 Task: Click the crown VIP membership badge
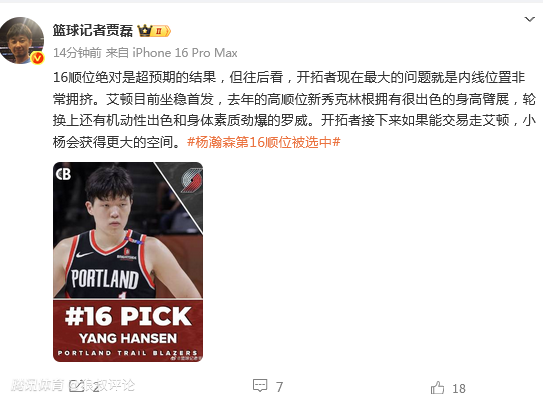[x=154, y=31]
